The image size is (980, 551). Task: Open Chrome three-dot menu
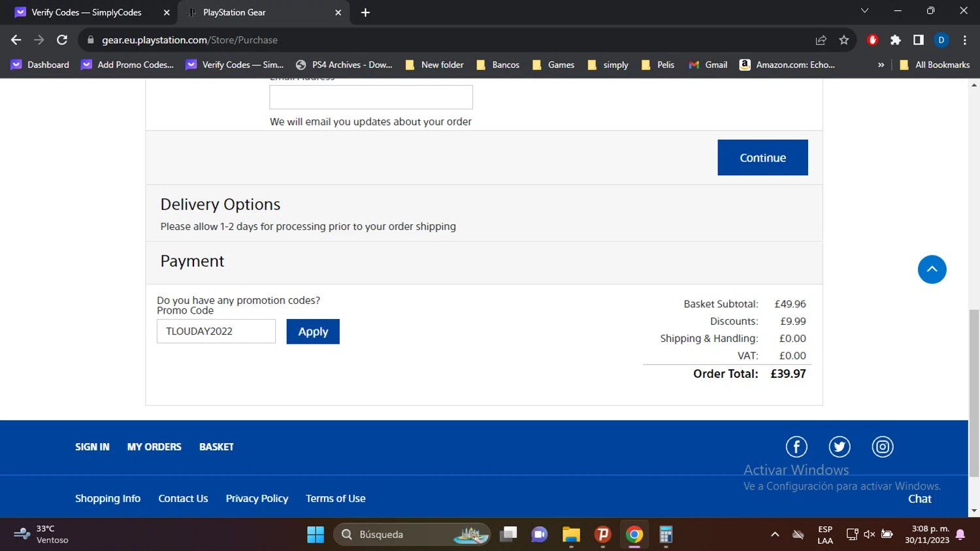click(x=965, y=40)
